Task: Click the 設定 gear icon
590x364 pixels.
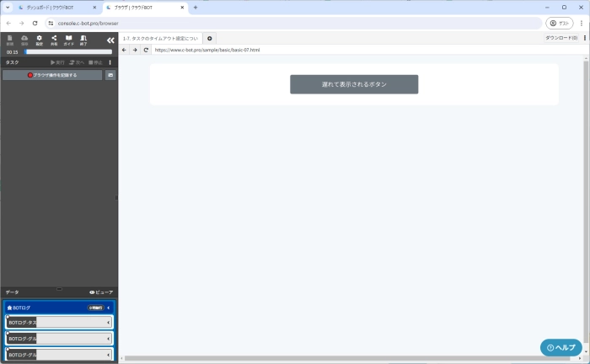Action: tap(39, 40)
